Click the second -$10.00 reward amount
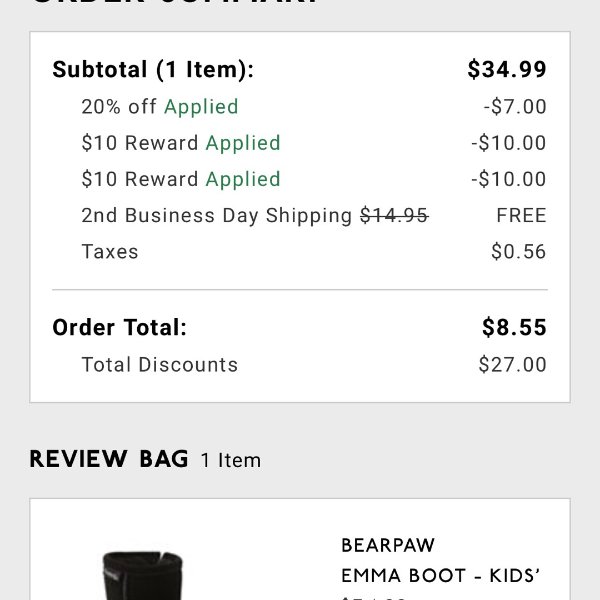The width and height of the screenshot is (600, 600). tap(509, 179)
